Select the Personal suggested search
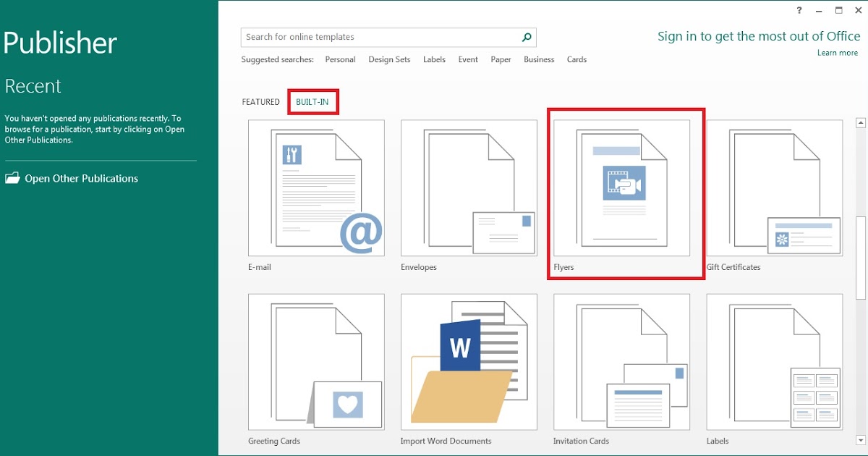 340,59
